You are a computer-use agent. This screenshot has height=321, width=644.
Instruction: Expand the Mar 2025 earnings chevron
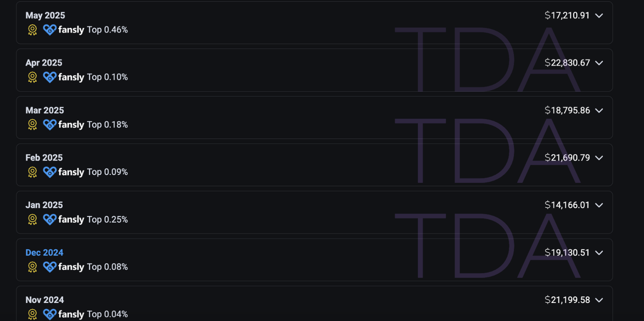click(x=599, y=111)
